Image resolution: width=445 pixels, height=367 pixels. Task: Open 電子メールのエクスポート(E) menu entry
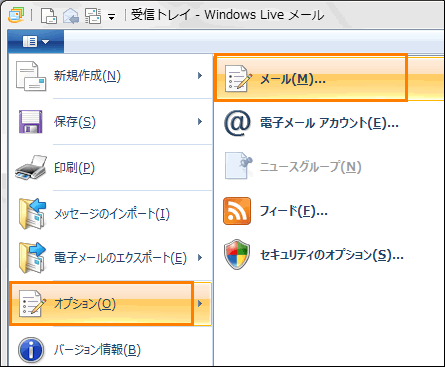(110, 258)
